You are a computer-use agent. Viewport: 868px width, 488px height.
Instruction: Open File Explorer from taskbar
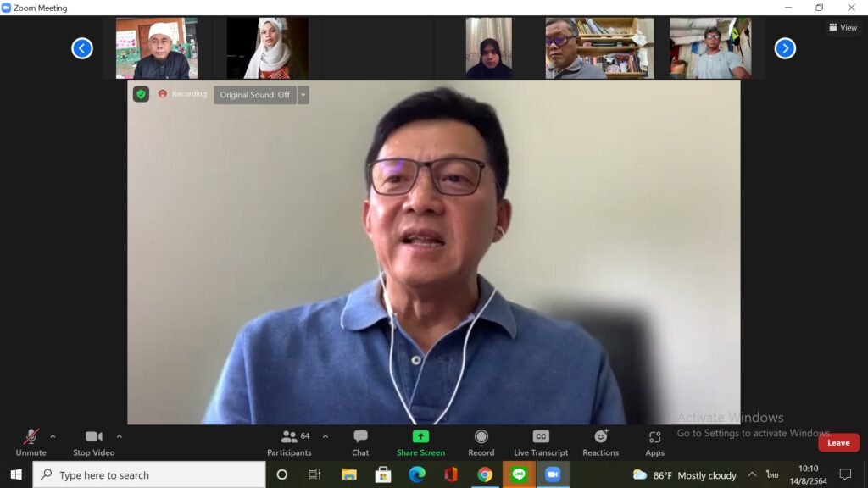pos(349,474)
